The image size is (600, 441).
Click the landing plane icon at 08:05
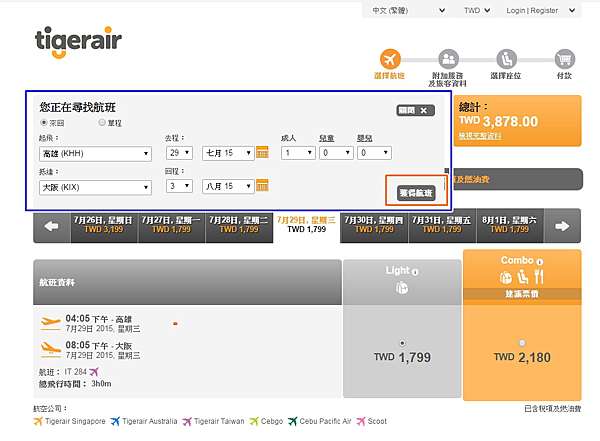click(51, 349)
